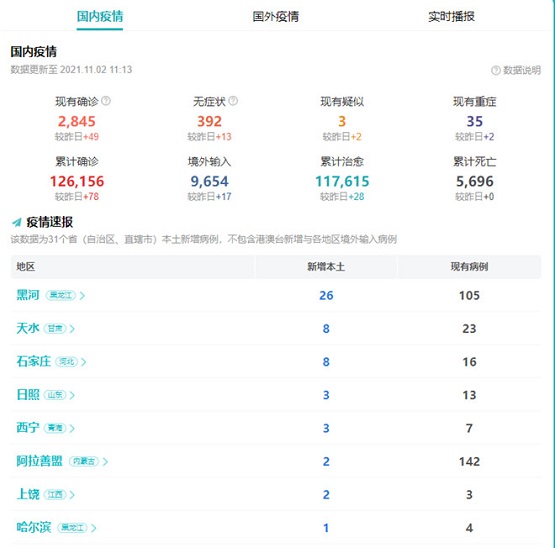Image resolution: width=555 pixels, height=548 pixels.
Task: Open the 黑河 region link
Action: 28,295
